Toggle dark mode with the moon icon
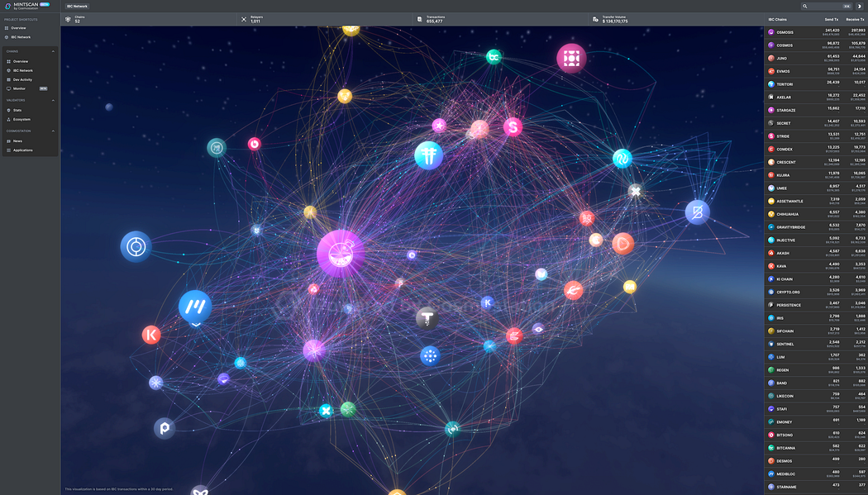 (860, 6)
